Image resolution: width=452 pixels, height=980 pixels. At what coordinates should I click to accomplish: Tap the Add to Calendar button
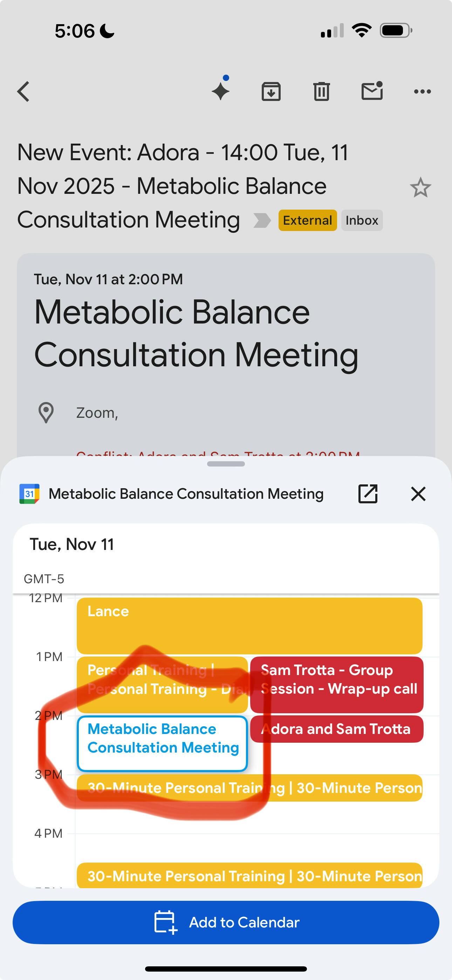[x=226, y=922]
